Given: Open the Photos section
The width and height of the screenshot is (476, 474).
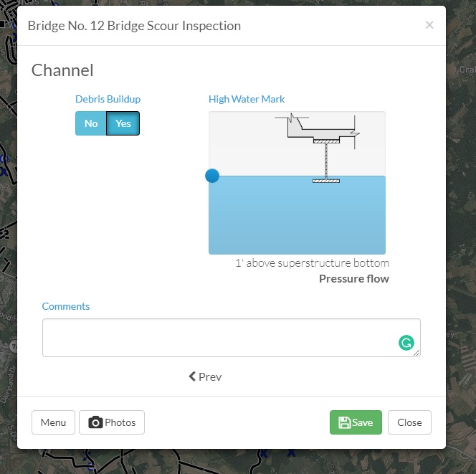Looking at the screenshot, I should (112, 422).
